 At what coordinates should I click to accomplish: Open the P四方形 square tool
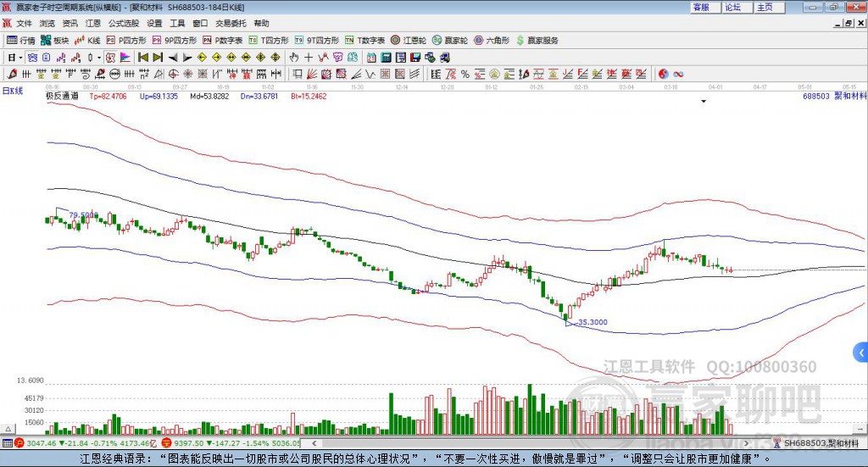pos(126,41)
